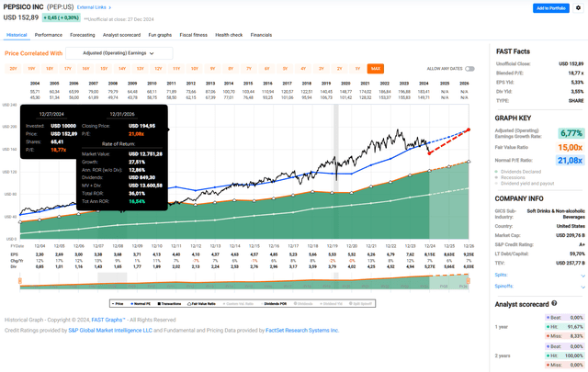Click Market Cap USD 209,76 B value
The image size is (588, 372).
pos(571,235)
